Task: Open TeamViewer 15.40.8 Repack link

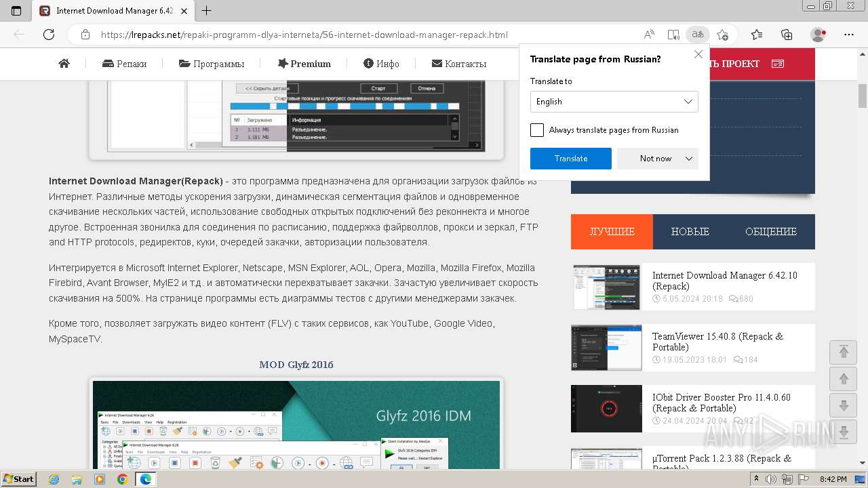Action: pyautogui.click(x=717, y=342)
